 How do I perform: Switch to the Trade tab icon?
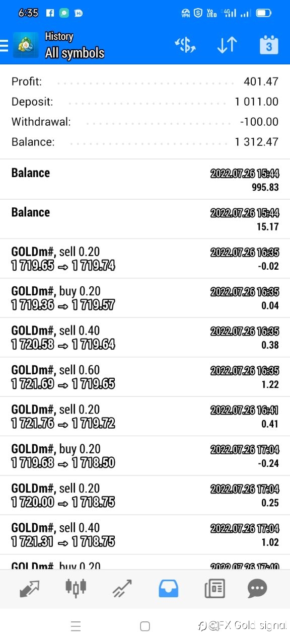[x=122, y=588]
